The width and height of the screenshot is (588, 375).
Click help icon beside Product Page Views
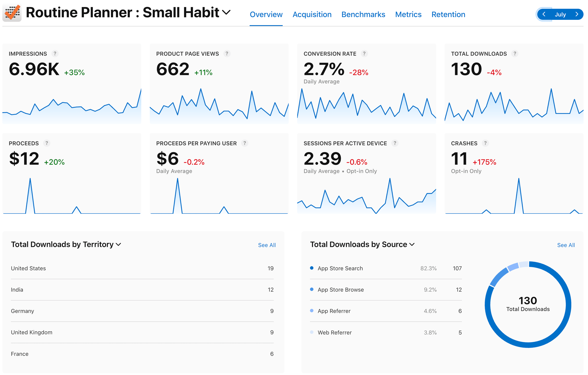click(x=227, y=53)
